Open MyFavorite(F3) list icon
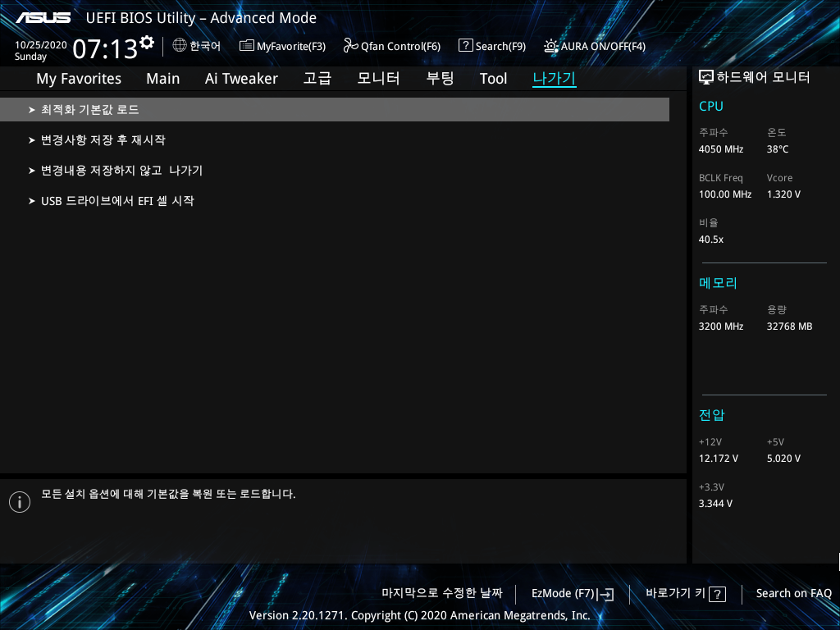840x630 pixels. coord(246,46)
